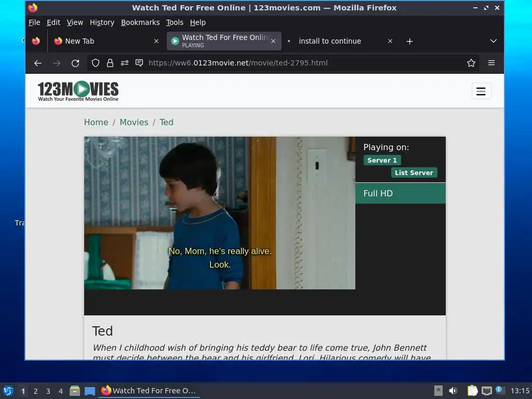Image resolution: width=532 pixels, height=399 pixels.
Task: Open the Bookmarks menu
Action: (140, 22)
